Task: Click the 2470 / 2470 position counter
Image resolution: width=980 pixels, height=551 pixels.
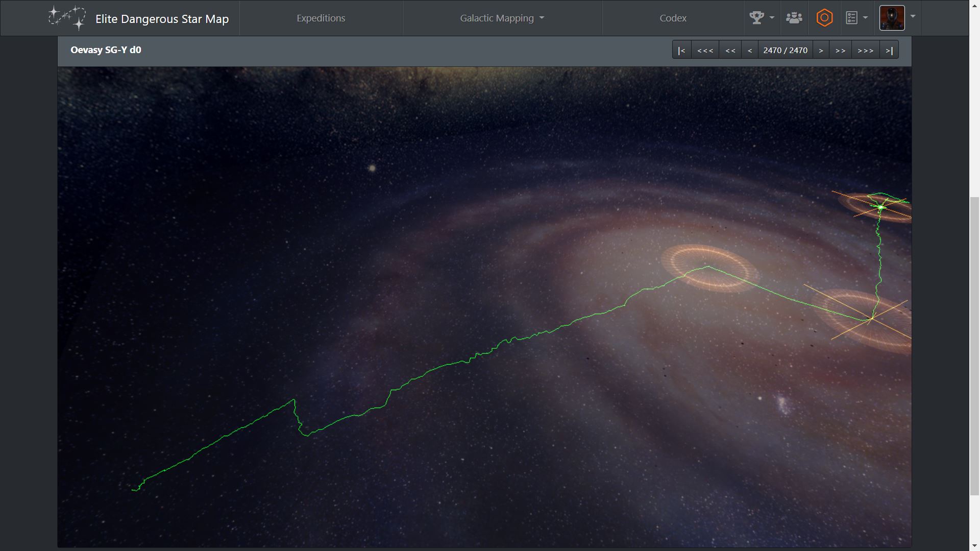Action: (785, 50)
